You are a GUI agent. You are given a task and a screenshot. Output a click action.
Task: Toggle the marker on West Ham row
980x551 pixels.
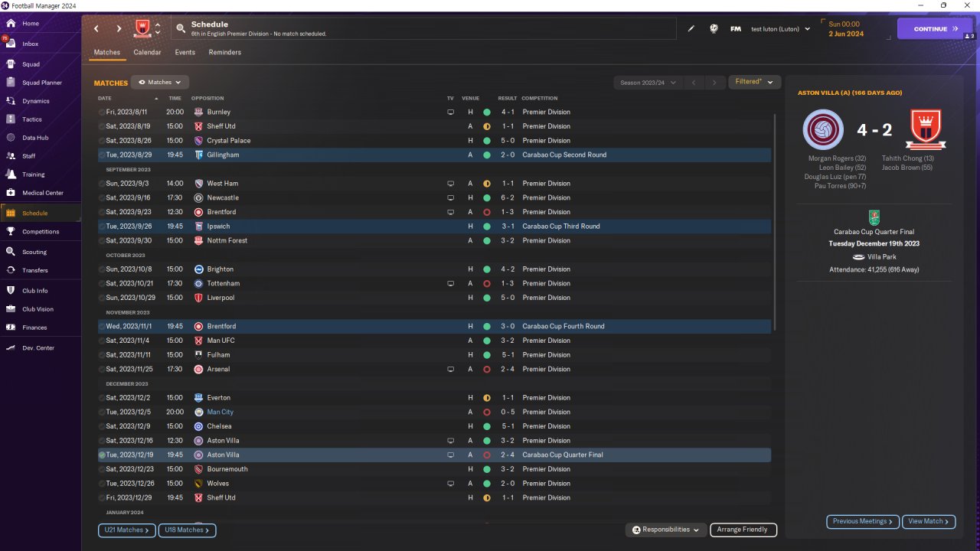point(102,184)
